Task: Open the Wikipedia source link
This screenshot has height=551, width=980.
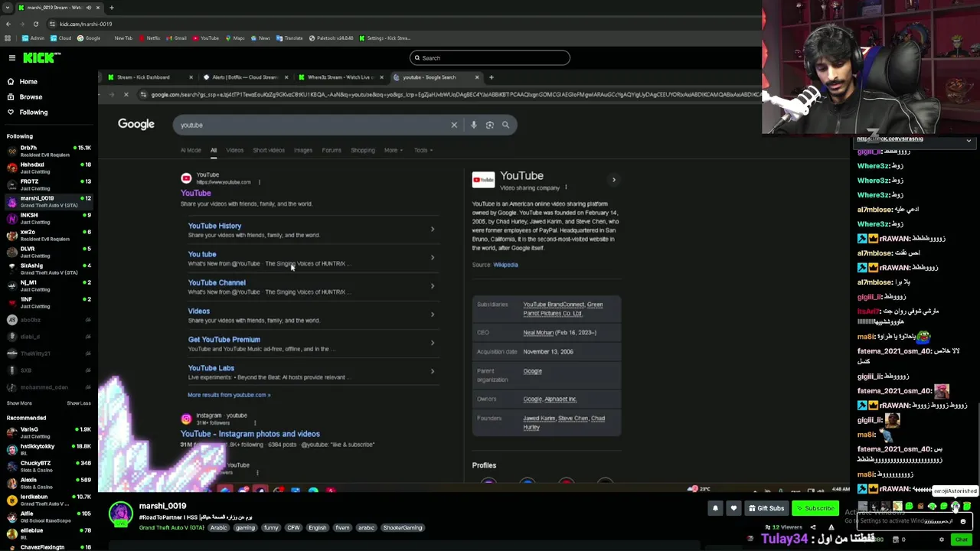Action: 505,265
